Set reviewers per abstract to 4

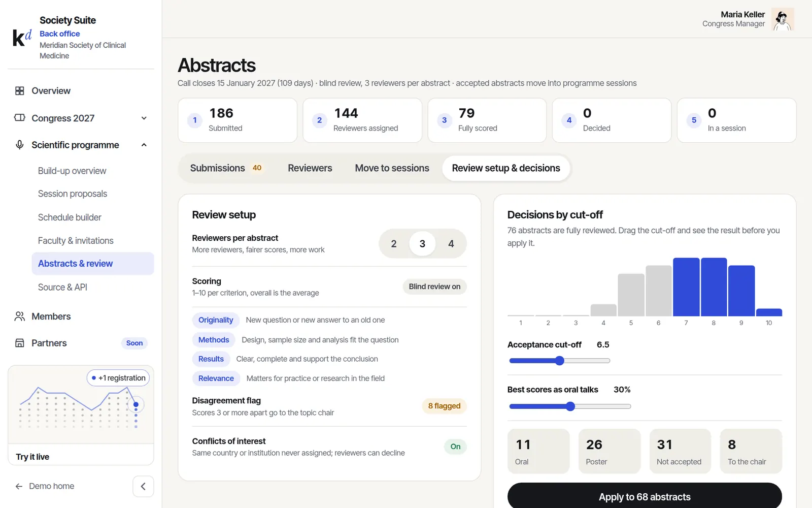coord(451,244)
